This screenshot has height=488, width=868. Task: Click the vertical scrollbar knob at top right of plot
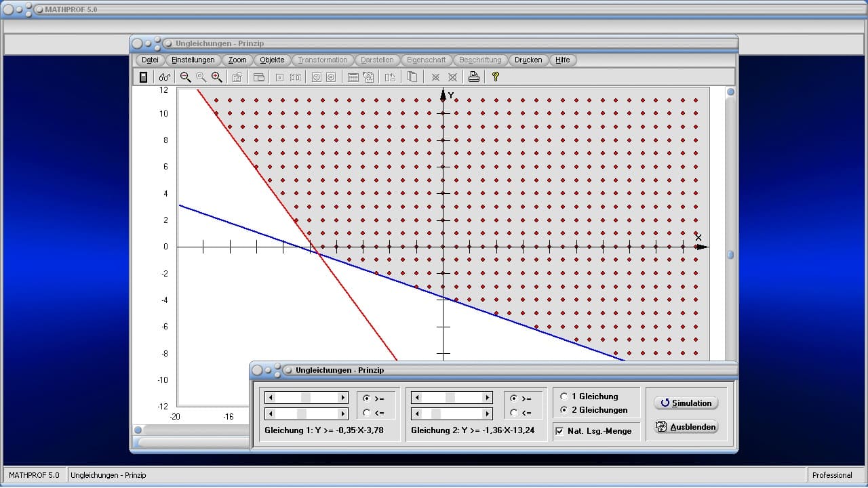pos(730,92)
